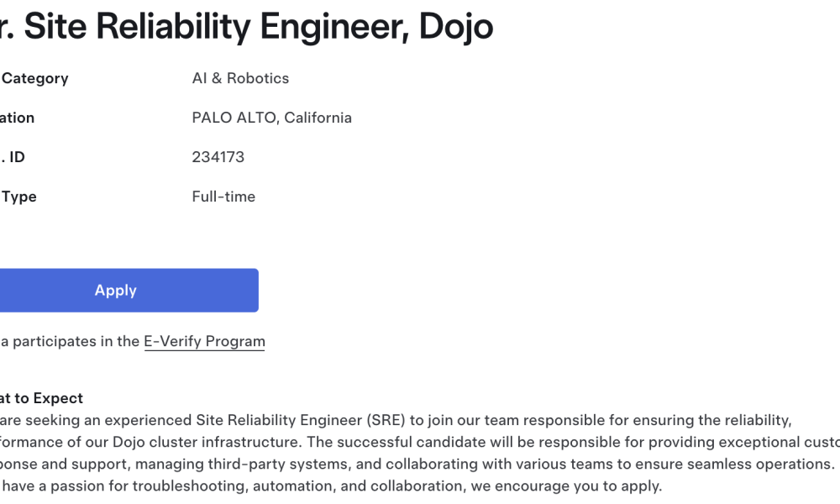Click the blue Apply button
840x504 pixels.
click(x=129, y=291)
